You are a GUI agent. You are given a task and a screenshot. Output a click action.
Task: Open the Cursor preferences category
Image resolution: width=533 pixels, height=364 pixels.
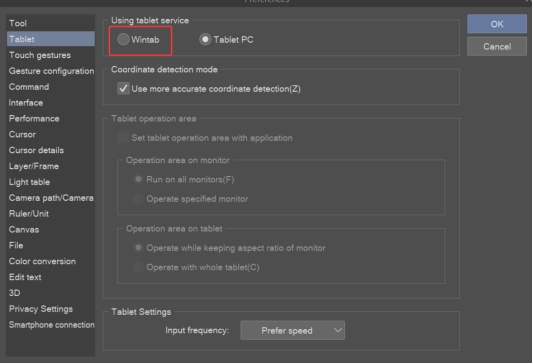(51, 134)
